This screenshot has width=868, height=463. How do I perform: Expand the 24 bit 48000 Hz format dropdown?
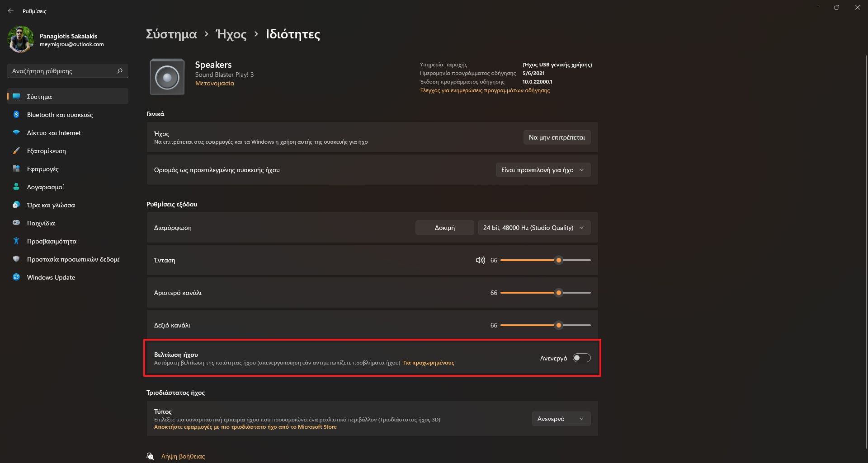(x=533, y=228)
